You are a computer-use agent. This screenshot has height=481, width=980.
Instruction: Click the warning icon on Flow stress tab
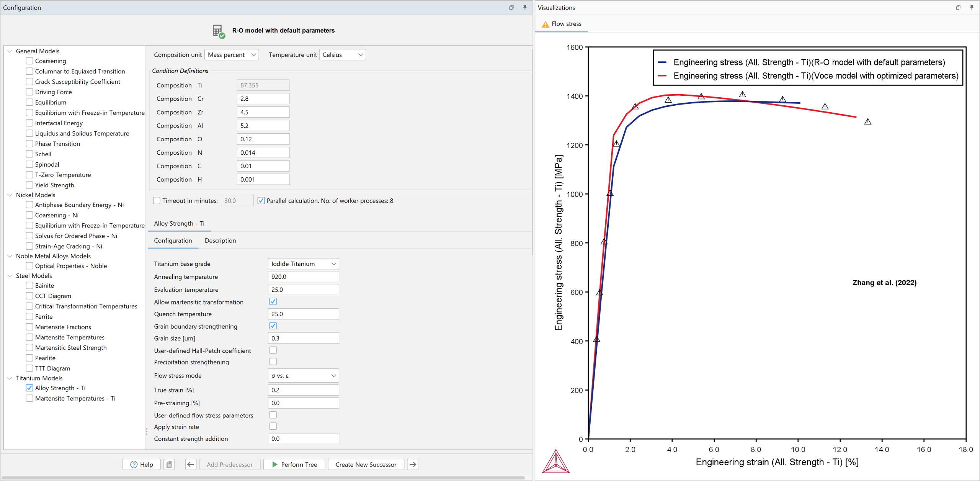pyautogui.click(x=546, y=24)
